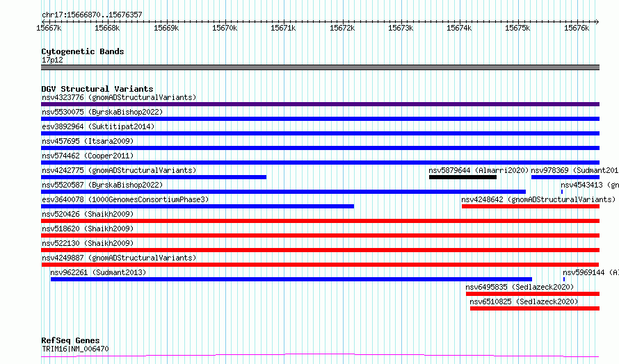Screen dimensions: 619x364
Task: Click the nsv4323776 gnomAD variant label
Action: pyautogui.click(x=119, y=97)
